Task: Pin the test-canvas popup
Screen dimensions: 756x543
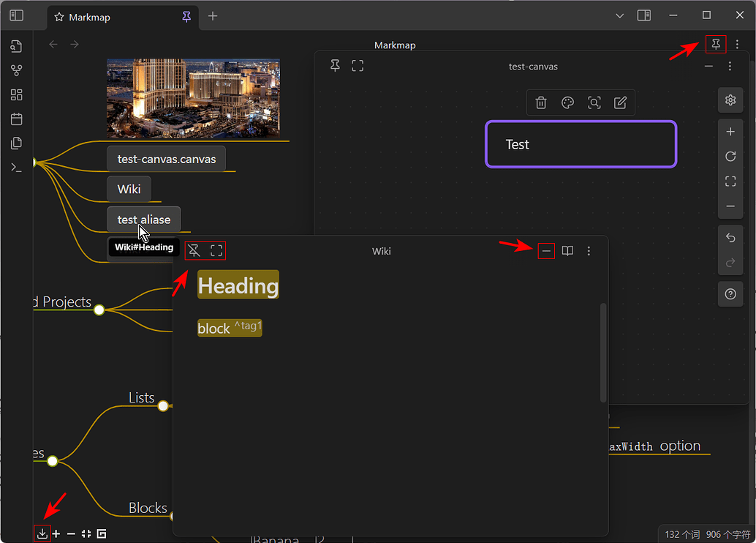Action: (335, 65)
